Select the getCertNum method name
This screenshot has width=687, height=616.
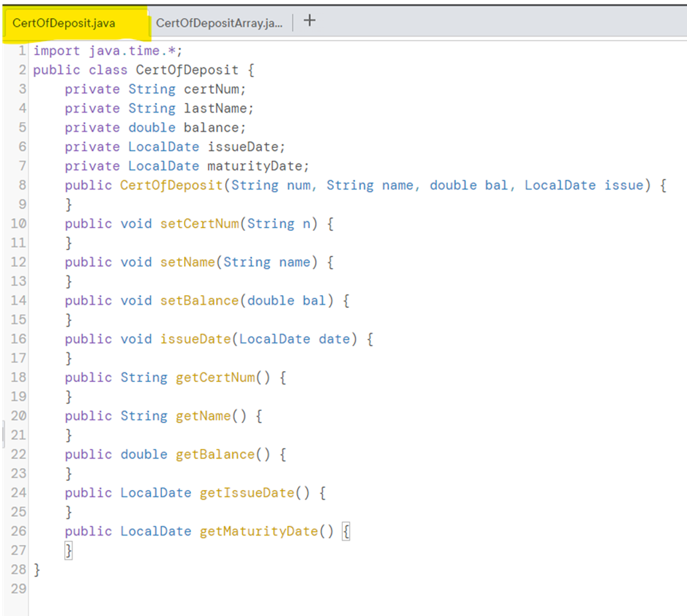215,377
